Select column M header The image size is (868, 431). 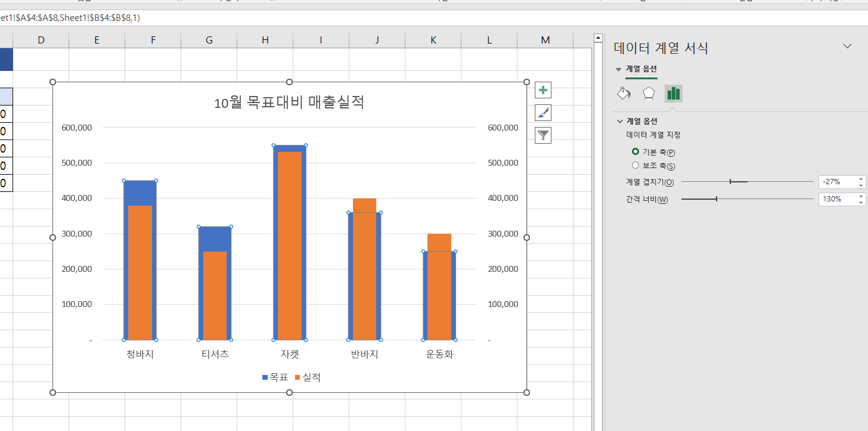coord(545,40)
